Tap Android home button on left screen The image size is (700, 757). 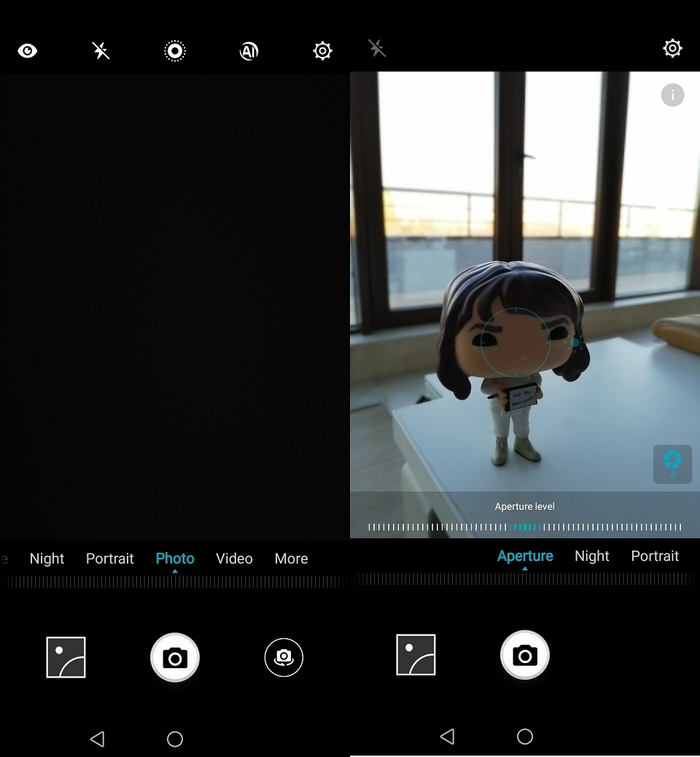(x=175, y=739)
